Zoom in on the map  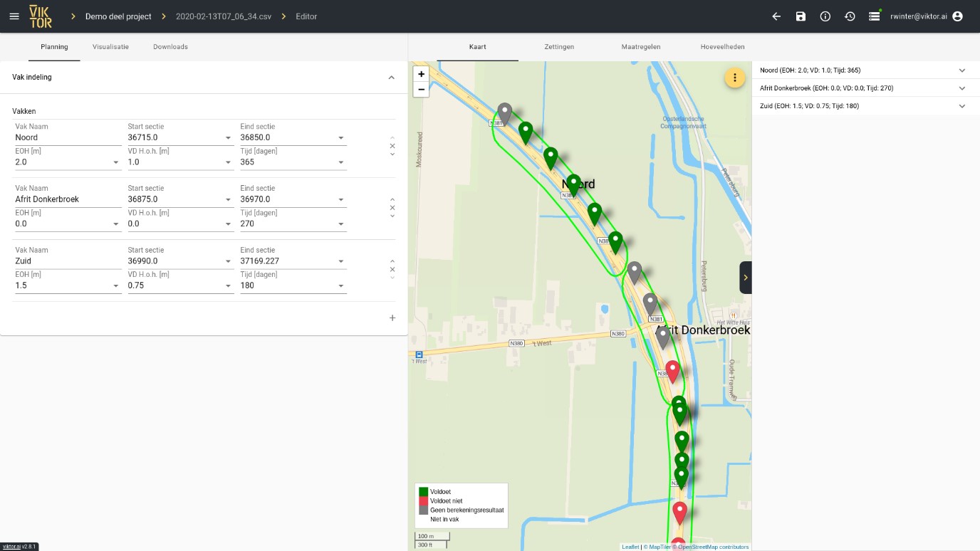coord(421,73)
